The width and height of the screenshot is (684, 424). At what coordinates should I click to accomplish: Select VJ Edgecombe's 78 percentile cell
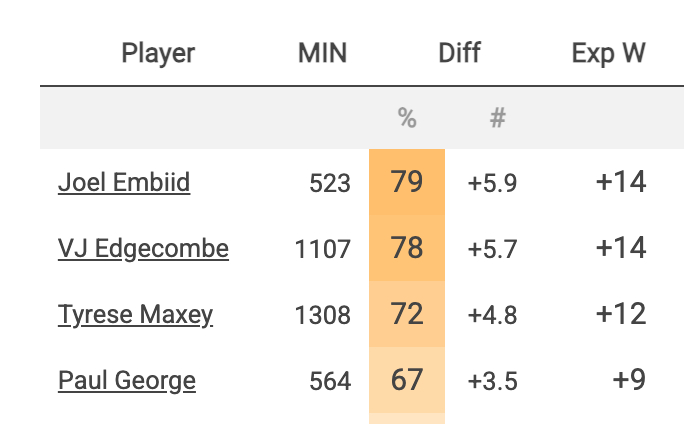[407, 249]
